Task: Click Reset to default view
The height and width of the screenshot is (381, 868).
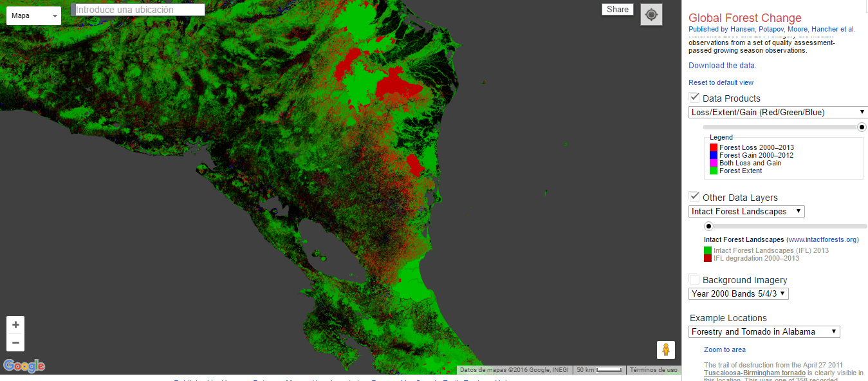Action: tap(721, 82)
